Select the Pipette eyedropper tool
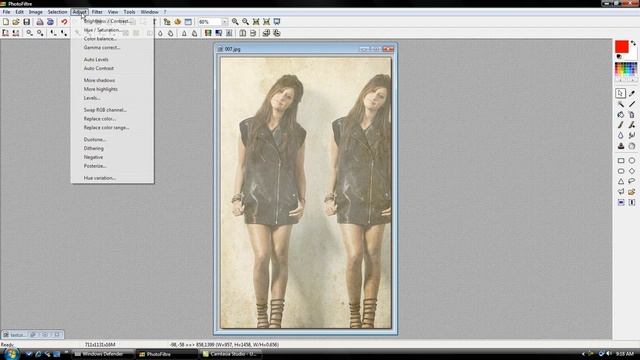This screenshot has height=360, width=640. (632, 93)
